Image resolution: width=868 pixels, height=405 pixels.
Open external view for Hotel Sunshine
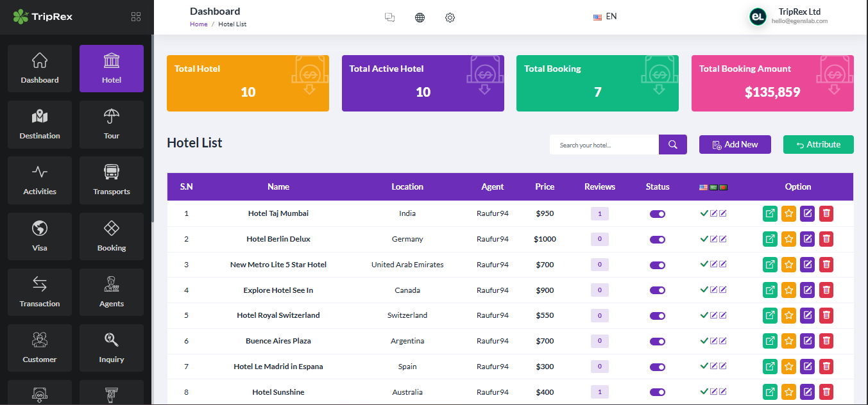click(770, 392)
